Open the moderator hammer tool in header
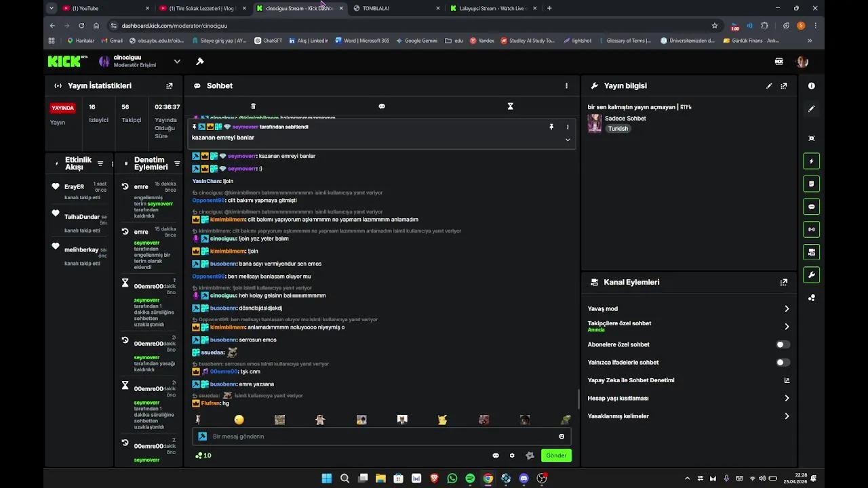 pyautogui.click(x=199, y=62)
